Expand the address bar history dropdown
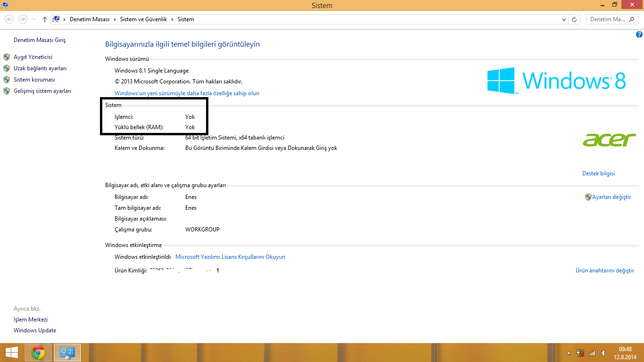644x362 pixels. point(564,20)
